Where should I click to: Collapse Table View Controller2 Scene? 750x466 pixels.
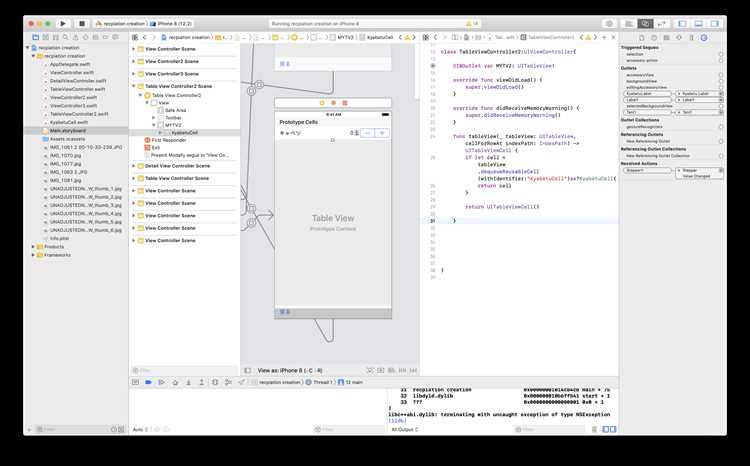pyautogui.click(x=133, y=86)
